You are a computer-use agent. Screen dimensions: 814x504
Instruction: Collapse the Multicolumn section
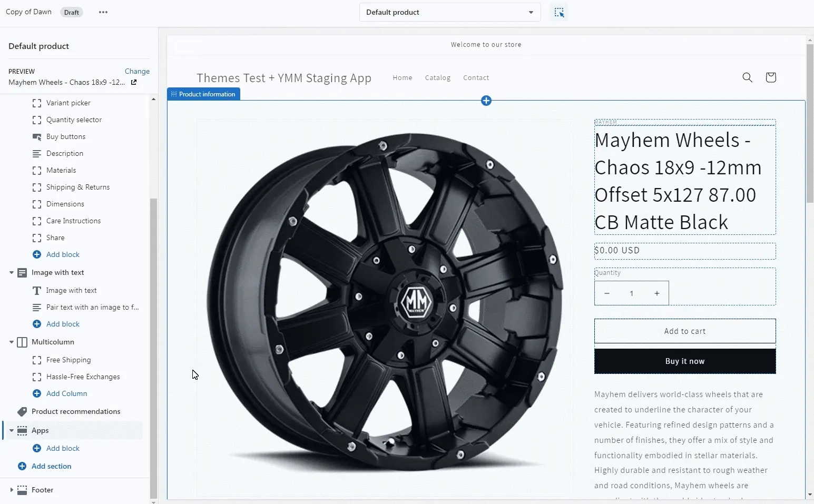12,342
